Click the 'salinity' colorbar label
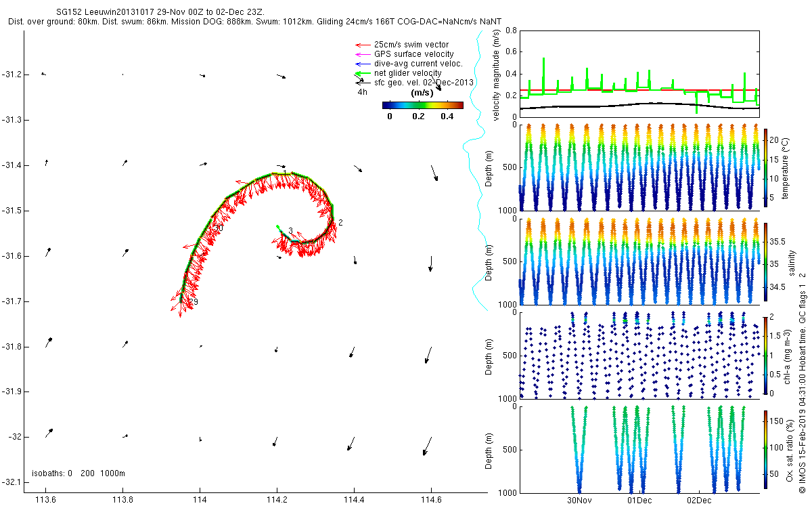812x508 pixels. [x=792, y=262]
